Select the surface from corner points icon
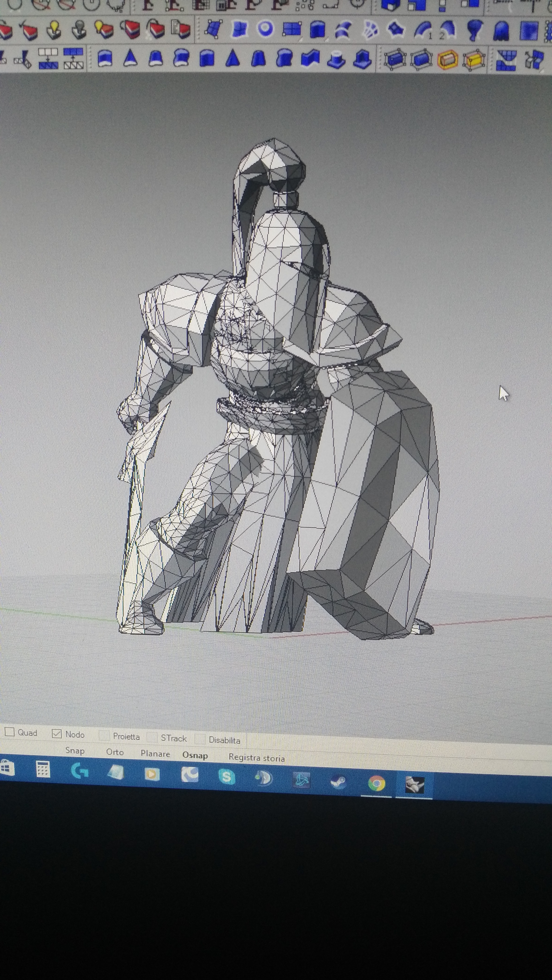This screenshot has height=980, width=552. [x=213, y=29]
